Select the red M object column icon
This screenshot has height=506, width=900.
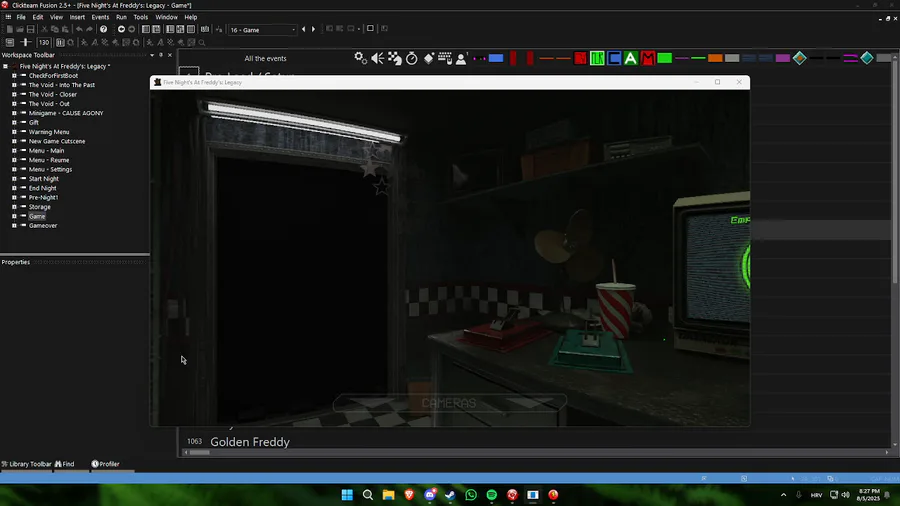pyautogui.click(x=648, y=58)
